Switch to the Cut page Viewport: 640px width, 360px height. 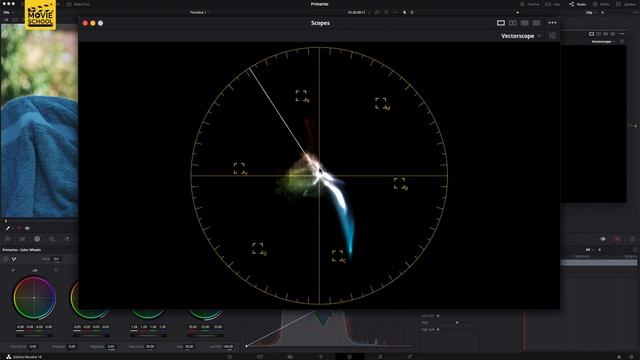[260, 357]
